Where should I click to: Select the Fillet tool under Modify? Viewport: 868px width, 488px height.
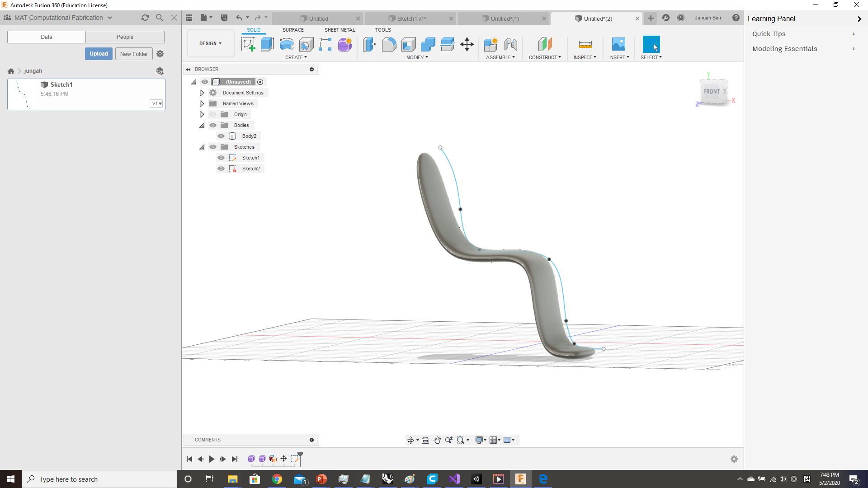389,44
